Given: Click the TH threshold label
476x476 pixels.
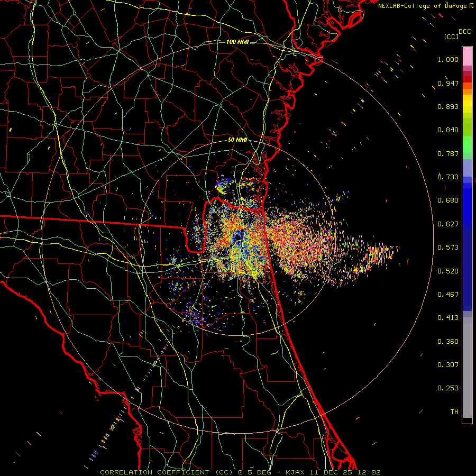Looking at the screenshot, I should (454, 412).
